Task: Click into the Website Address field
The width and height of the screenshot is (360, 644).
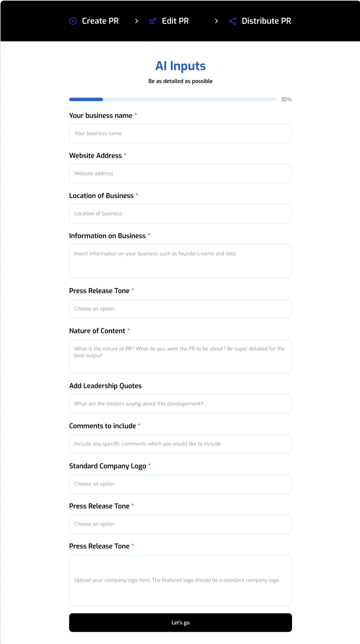Action: pyautogui.click(x=180, y=174)
